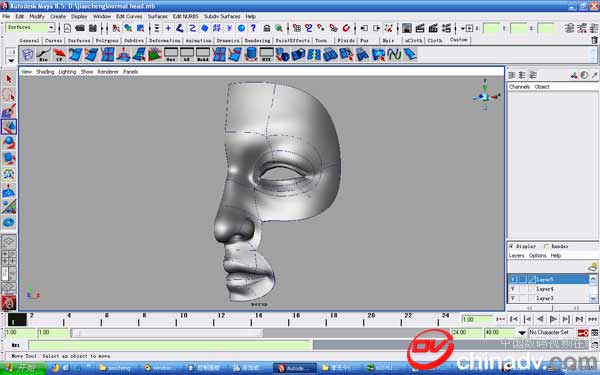Screen dimensions: 600x375
Task: Open animation preferences icon beside auto key
Action: pyautogui.click(x=595, y=333)
